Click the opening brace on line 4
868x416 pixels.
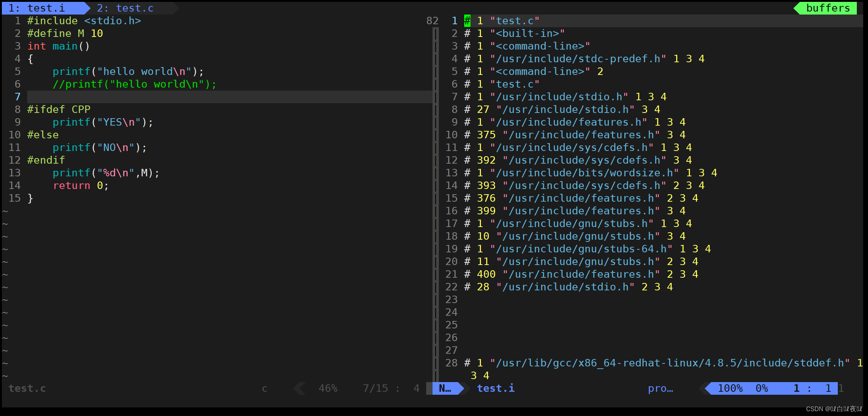tap(30, 59)
